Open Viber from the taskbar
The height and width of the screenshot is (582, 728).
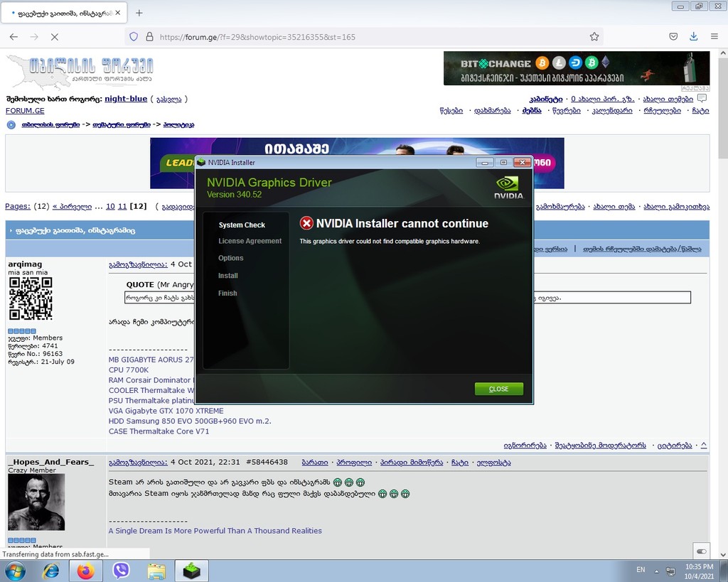tap(121, 571)
